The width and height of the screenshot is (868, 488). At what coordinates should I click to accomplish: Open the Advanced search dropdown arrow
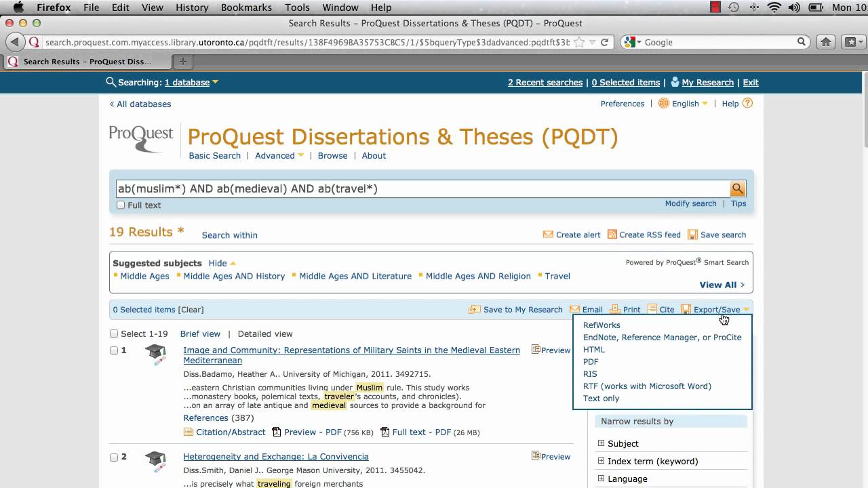(x=300, y=156)
